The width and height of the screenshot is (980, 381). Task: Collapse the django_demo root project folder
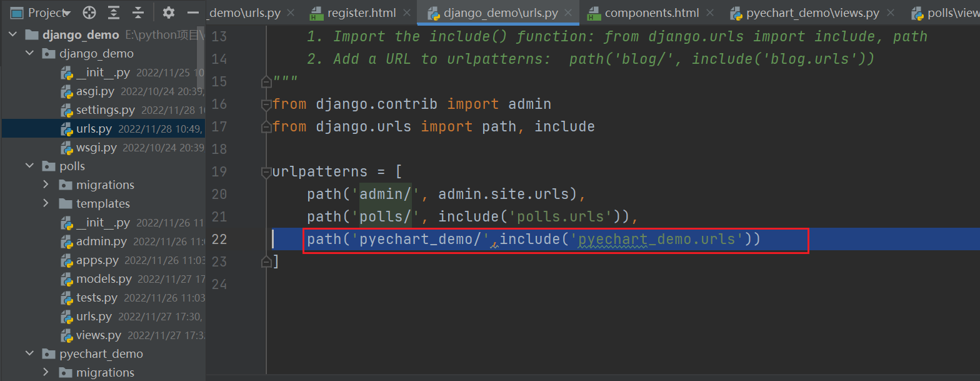12,35
